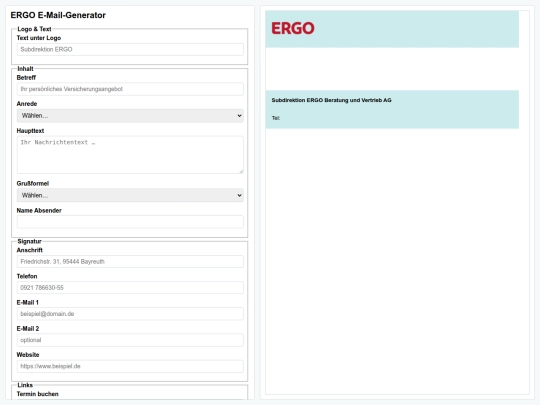Click the 'Telefon' label
Screen dimensions: 540x405
coord(27,276)
